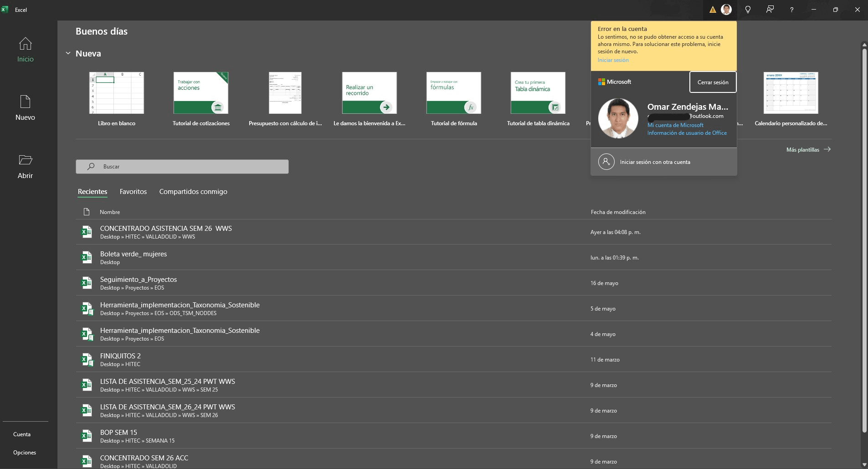Click the profile picture in title bar

click(726, 10)
